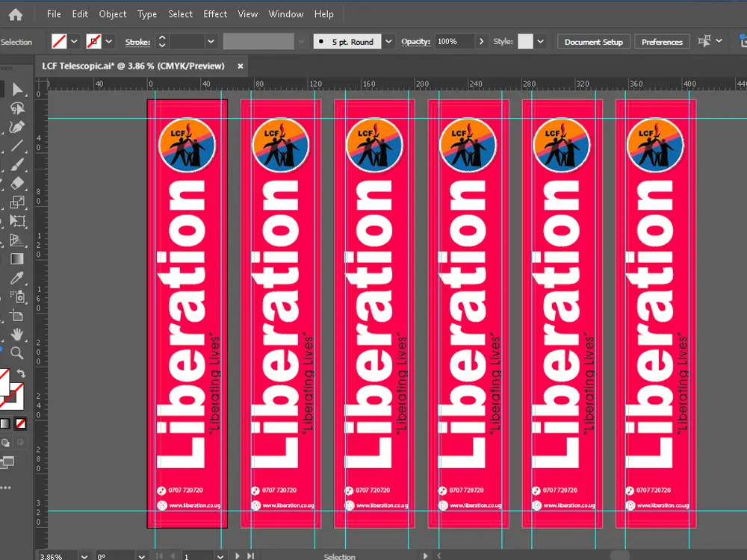Click the Preferences button
Screen dimensions: 747x560
[x=662, y=42]
